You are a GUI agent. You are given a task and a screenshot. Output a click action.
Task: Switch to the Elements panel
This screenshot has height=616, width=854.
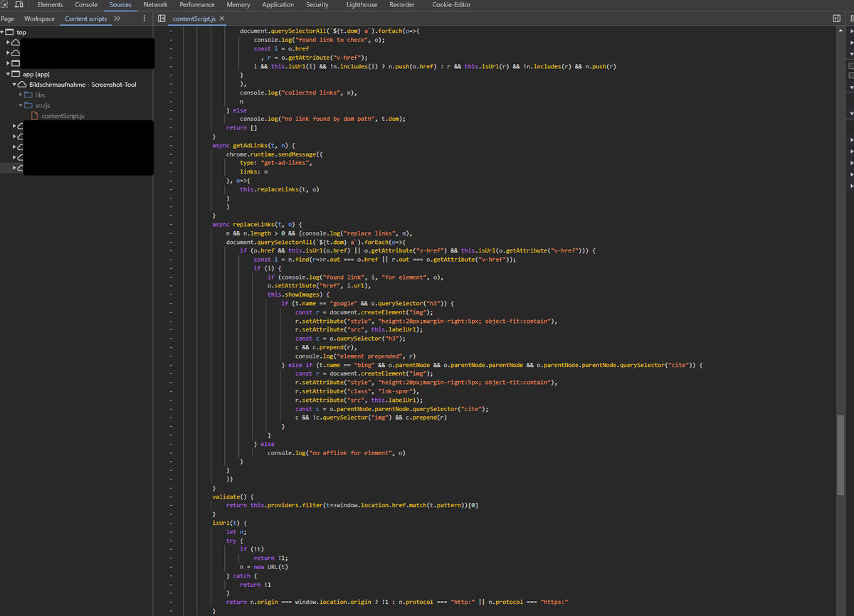click(x=51, y=5)
